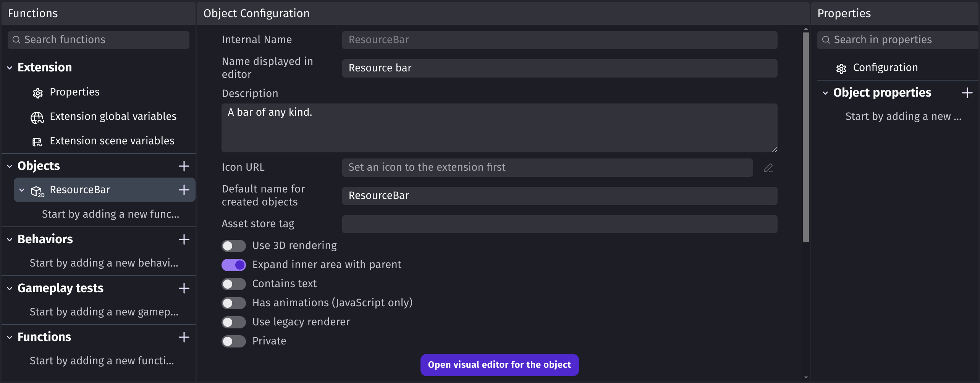Click the plus icon beside ResourceBar object
Screen dimensions: 980x383
[x=184, y=190]
